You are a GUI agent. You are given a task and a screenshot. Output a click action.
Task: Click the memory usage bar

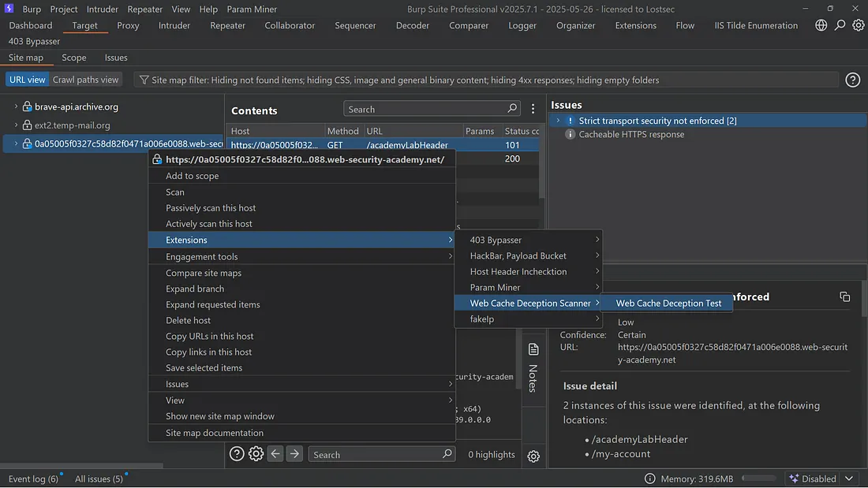point(759,478)
